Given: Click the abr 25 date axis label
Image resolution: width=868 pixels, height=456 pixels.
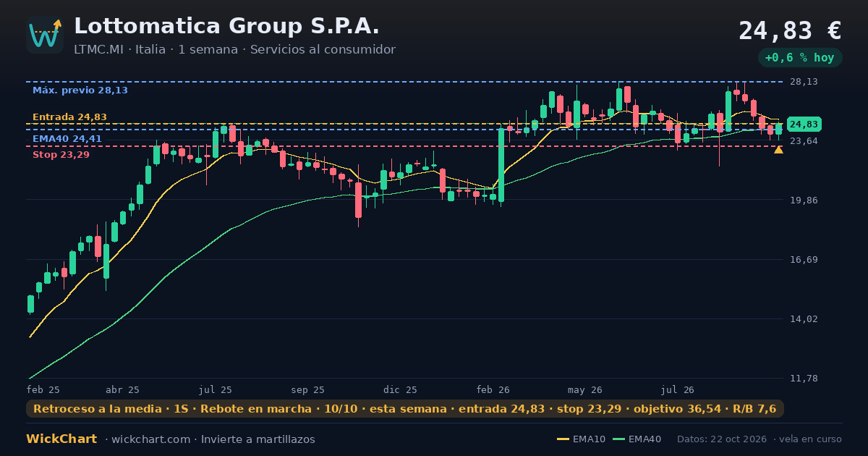Looking at the screenshot, I should tap(122, 390).
